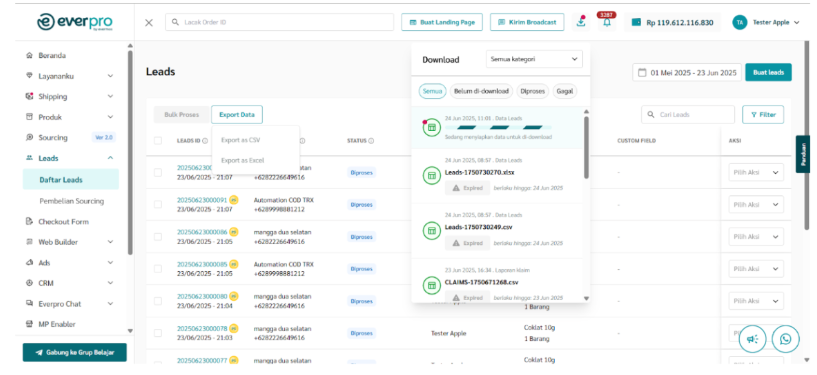The height and width of the screenshot is (375, 817).
Task: Click the Lacak Order ID search field
Action: tap(279, 22)
